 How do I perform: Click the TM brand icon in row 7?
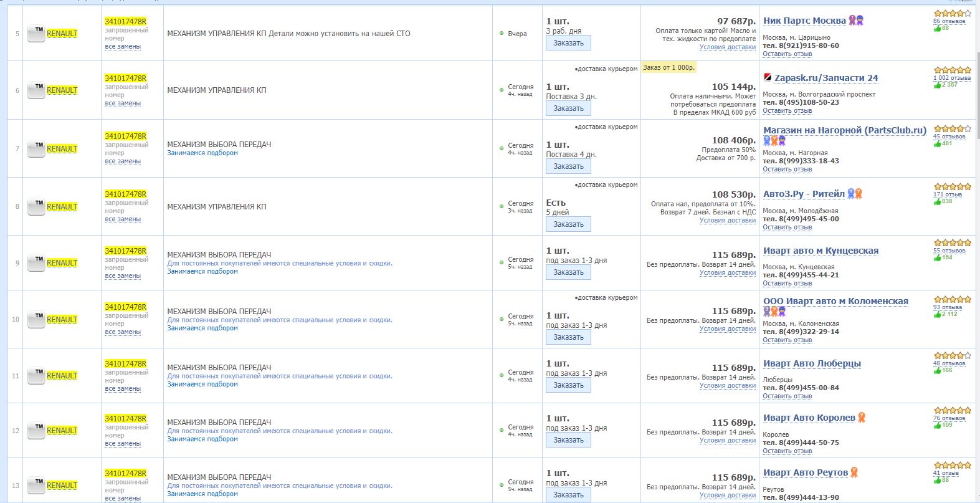tap(36, 149)
